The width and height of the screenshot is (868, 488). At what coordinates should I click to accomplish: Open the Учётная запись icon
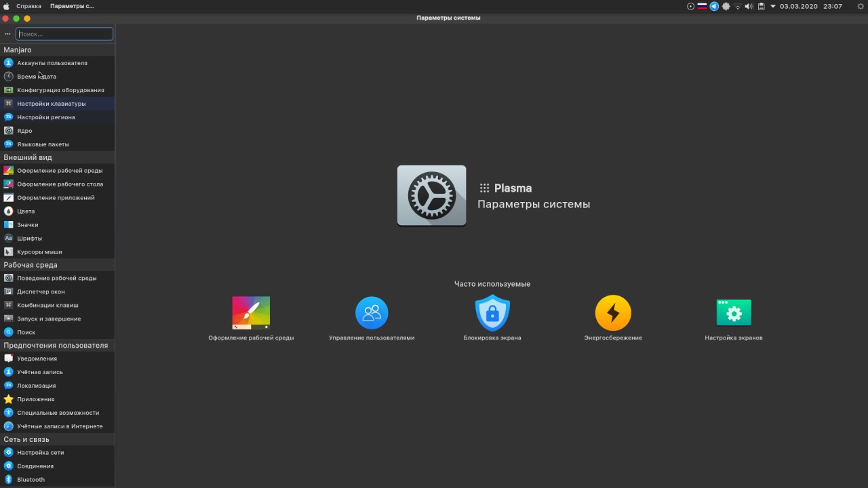coord(8,372)
